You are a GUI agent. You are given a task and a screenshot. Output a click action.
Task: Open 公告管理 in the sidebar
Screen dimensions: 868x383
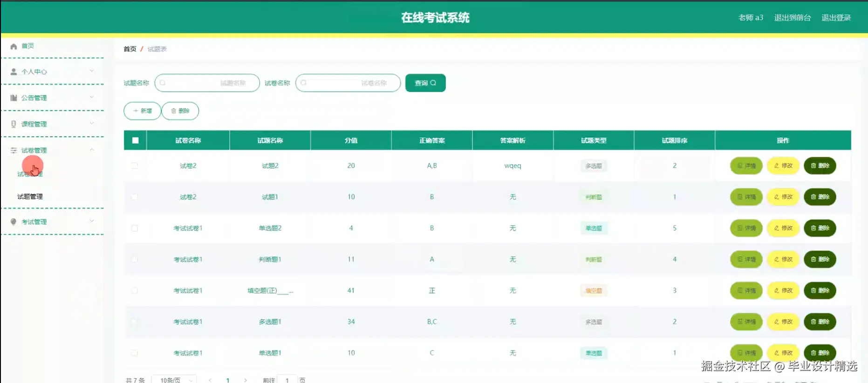click(34, 98)
